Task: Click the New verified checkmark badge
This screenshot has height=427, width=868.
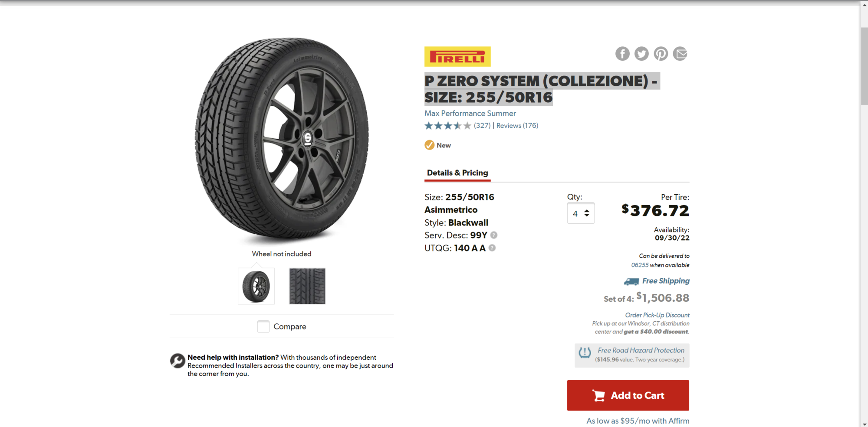Action: point(429,145)
